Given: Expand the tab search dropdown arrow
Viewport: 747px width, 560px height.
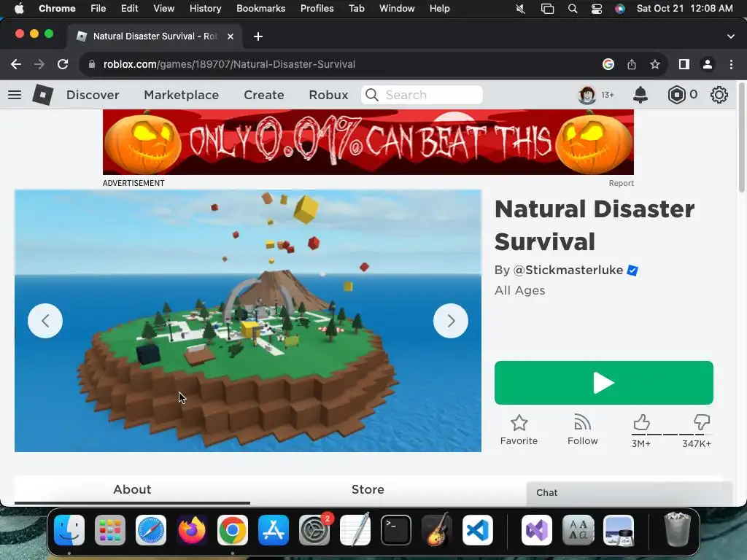Looking at the screenshot, I should [731, 36].
